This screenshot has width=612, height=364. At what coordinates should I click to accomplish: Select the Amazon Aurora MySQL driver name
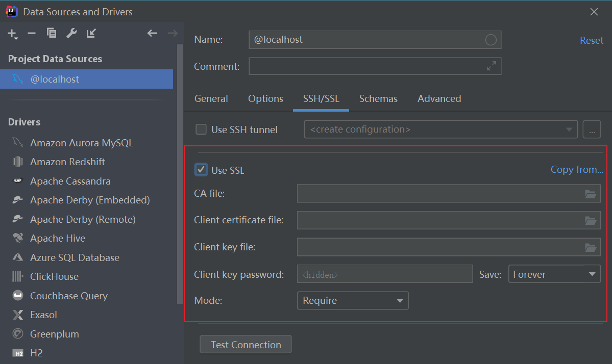[x=82, y=143]
